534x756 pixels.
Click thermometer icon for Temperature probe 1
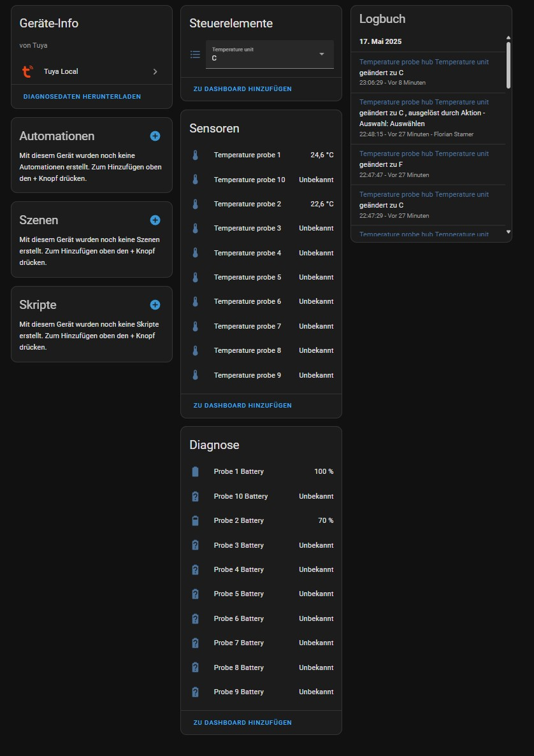click(196, 155)
